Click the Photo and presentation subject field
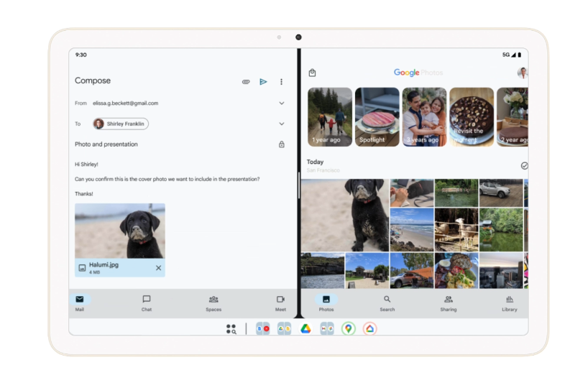Screen dimensions: 588x365 pyautogui.click(x=144, y=144)
